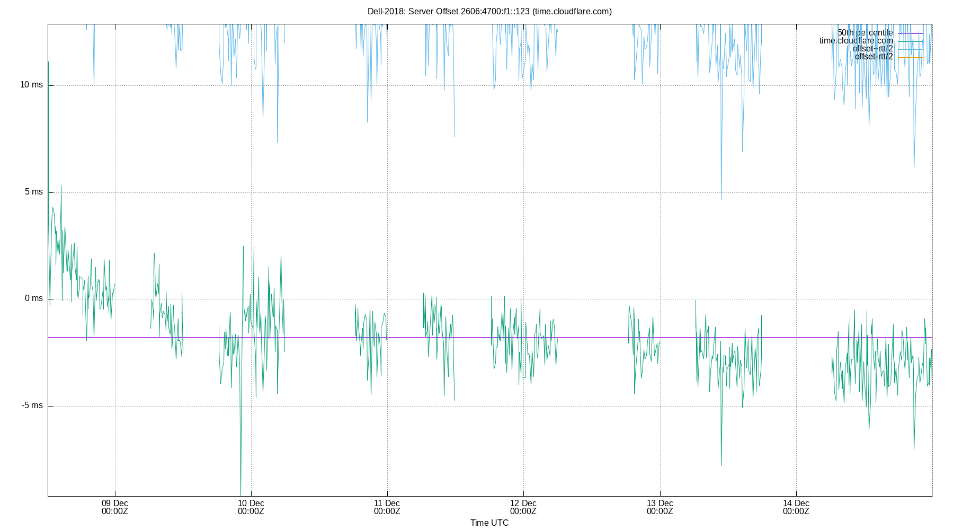Select the Time UTC axis label
Screen dimensions: 980x530
tap(489, 523)
